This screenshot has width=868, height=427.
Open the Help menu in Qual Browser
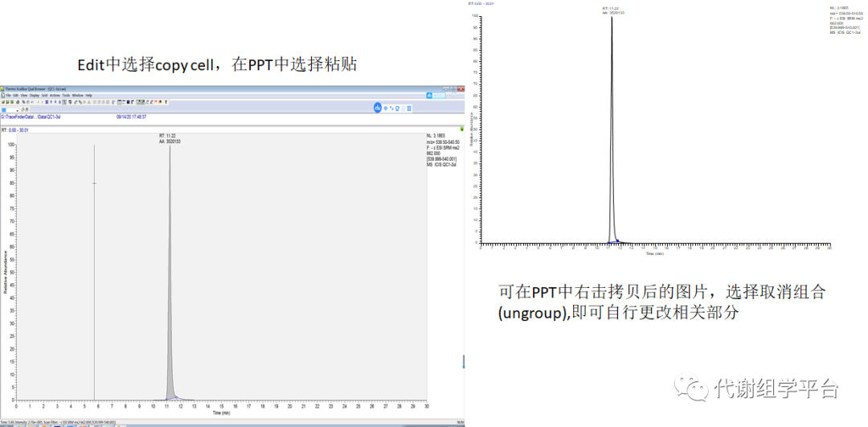(x=89, y=95)
